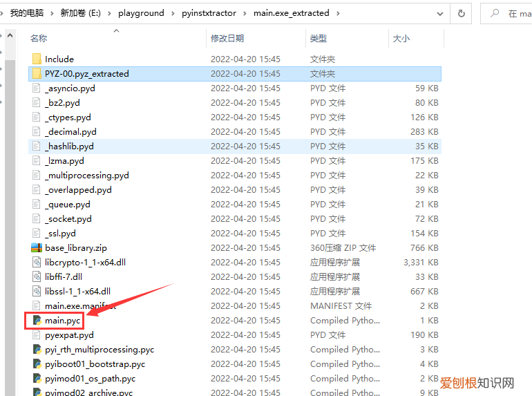Sort files by 名称 column header
This screenshot has width=532, height=396.
(39, 39)
